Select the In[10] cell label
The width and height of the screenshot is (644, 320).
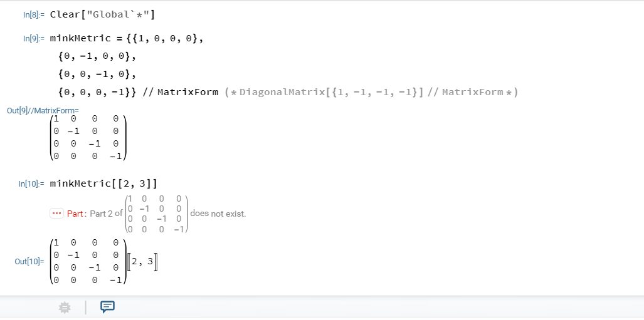point(31,183)
